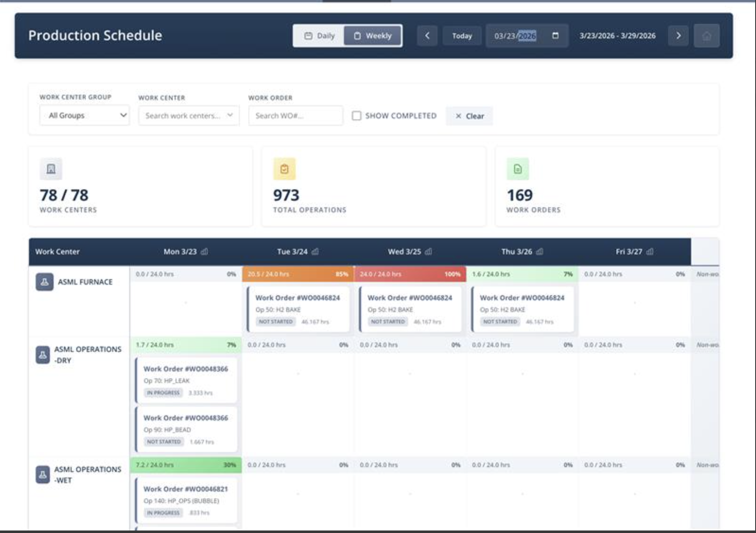Switch to the Daily view tab

point(320,36)
